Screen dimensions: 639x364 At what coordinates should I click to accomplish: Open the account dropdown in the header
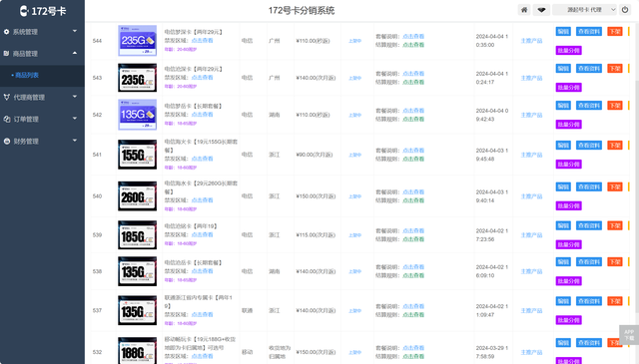[x=584, y=10]
